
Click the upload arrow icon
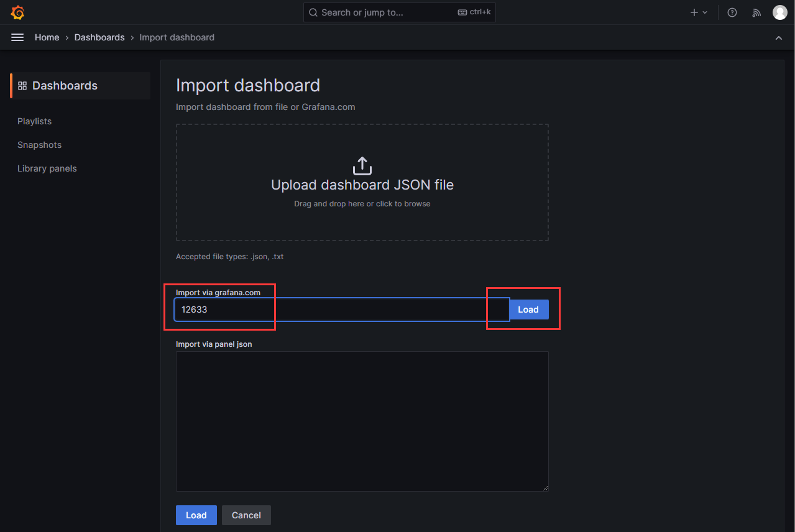pos(362,166)
